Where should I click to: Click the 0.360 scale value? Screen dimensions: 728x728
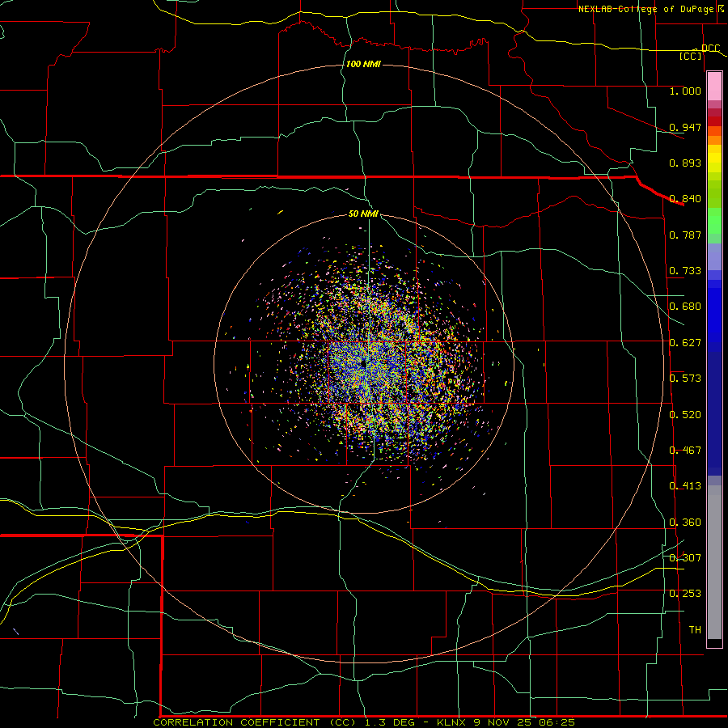coord(685,523)
